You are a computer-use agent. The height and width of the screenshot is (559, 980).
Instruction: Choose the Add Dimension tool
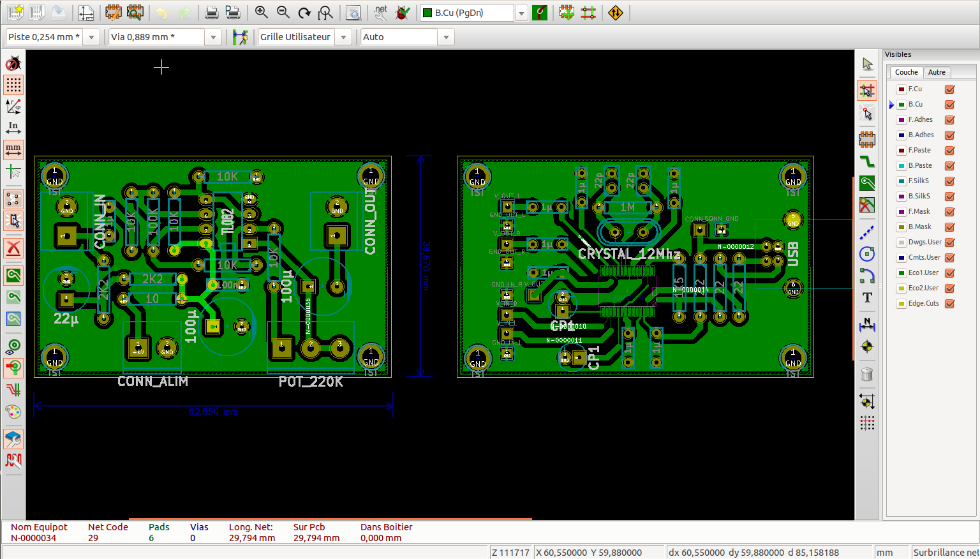(867, 324)
